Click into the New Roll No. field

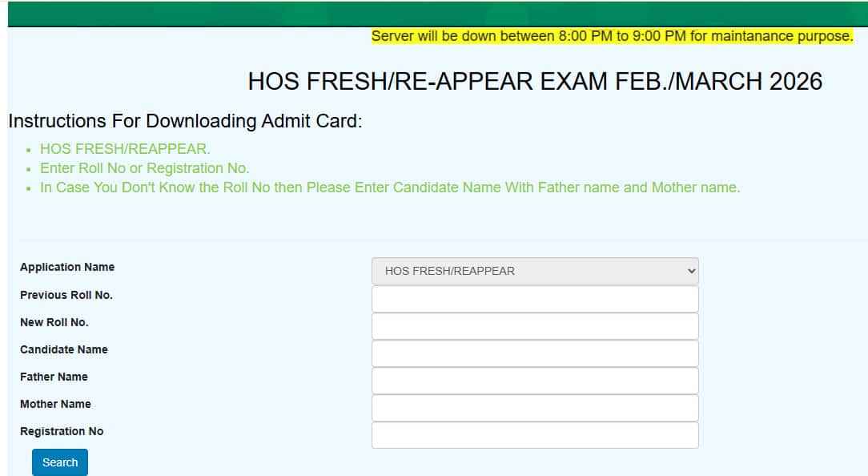535,326
